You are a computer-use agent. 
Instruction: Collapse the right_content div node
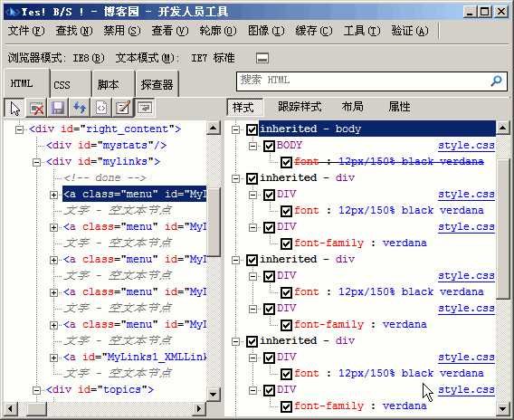[19, 129]
